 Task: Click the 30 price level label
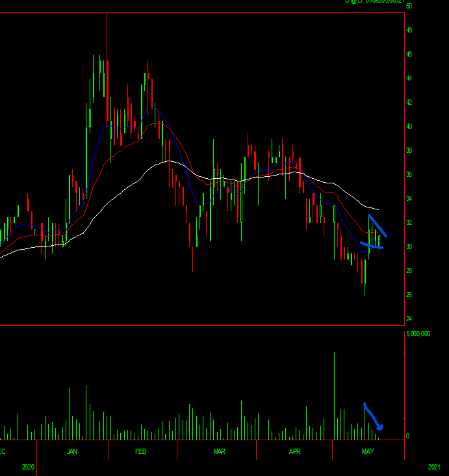point(409,247)
